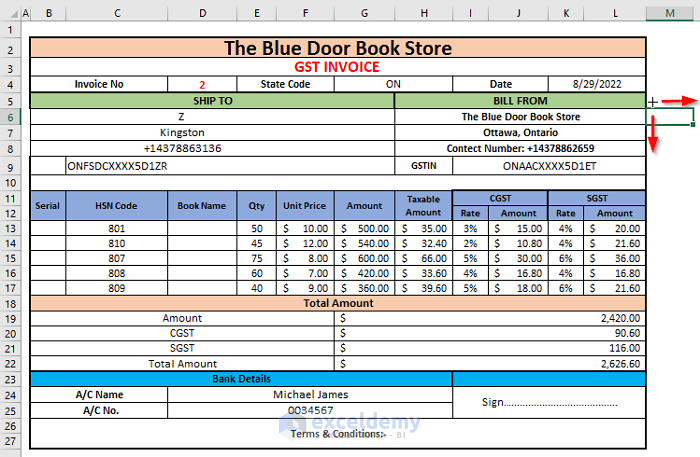Select the 'Kingston' cell
This screenshot has height=457, width=700.
(212, 133)
